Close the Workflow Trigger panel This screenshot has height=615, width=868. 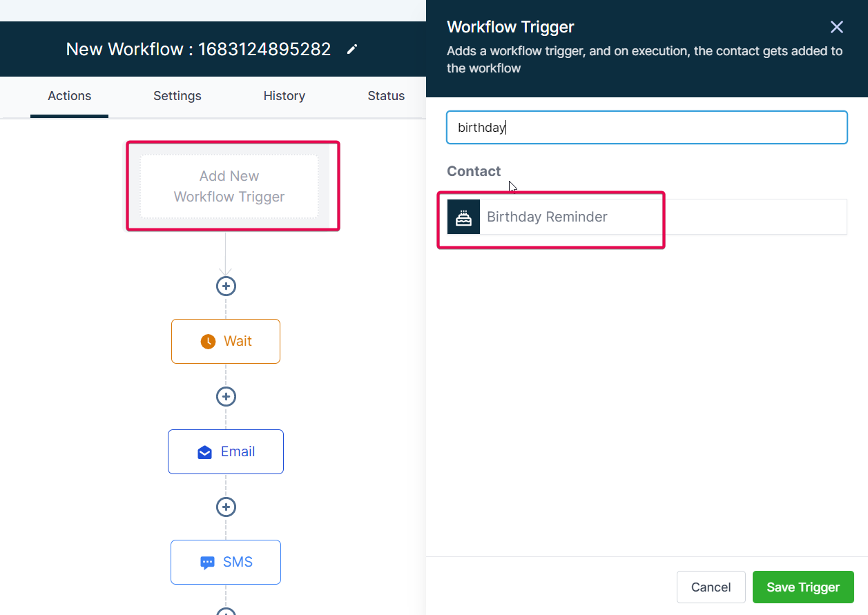(836, 27)
